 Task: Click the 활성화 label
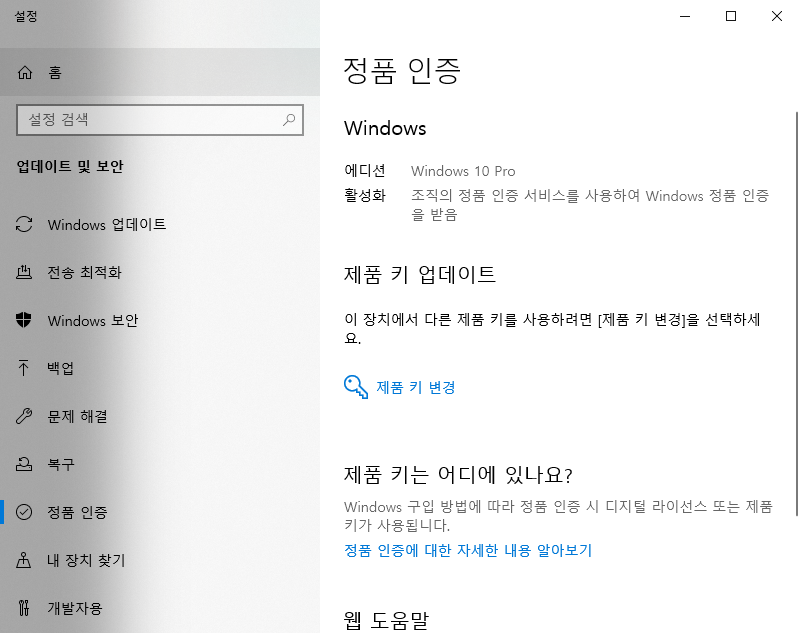click(x=365, y=195)
